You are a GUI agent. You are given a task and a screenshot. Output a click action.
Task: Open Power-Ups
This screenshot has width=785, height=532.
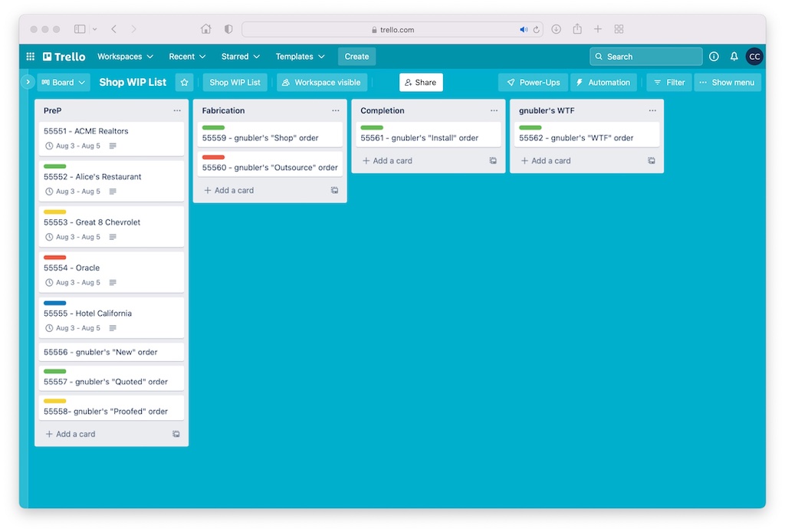coord(534,83)
